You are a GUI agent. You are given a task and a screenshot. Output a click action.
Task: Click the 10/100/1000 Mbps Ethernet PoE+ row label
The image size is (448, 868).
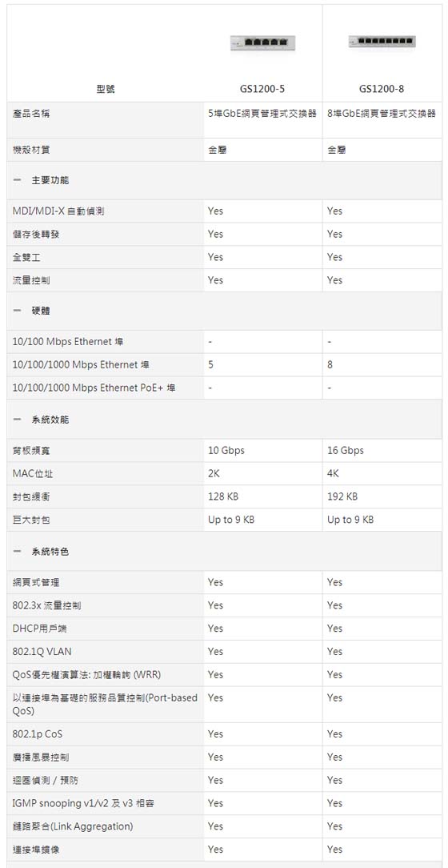coord(94,388)
